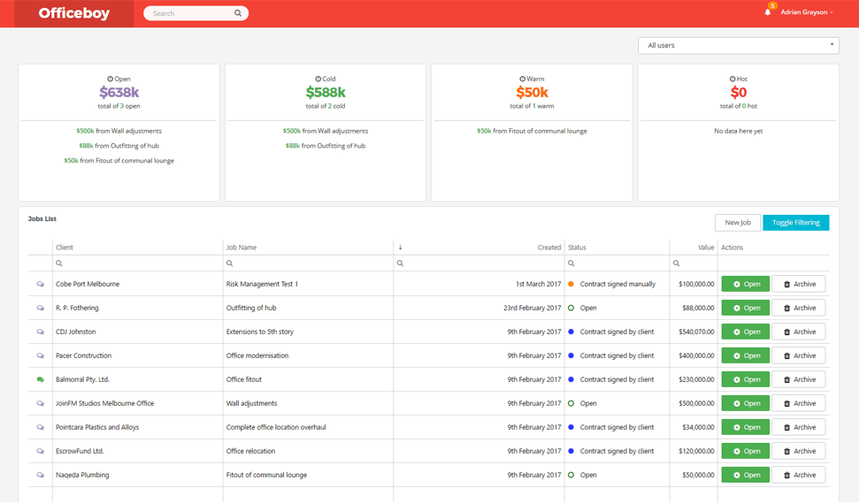859x504 pixels.
Task: Archive the Office fitout job
Action: point(798,379)
